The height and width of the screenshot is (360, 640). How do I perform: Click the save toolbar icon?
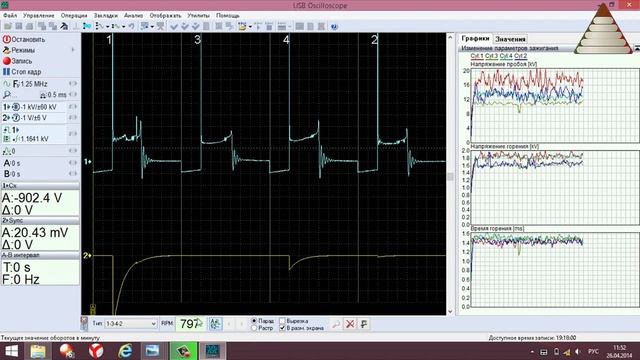click(18, 27)
